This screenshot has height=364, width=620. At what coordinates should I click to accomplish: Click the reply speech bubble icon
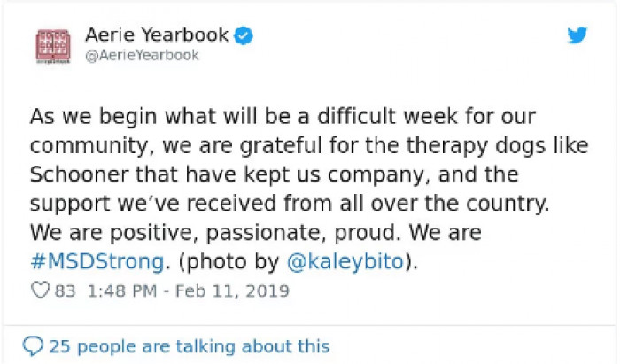33,346
